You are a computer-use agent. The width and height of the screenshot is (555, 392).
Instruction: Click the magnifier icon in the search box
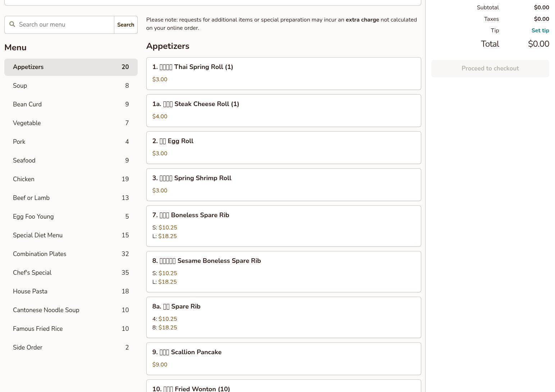point(12,24)
